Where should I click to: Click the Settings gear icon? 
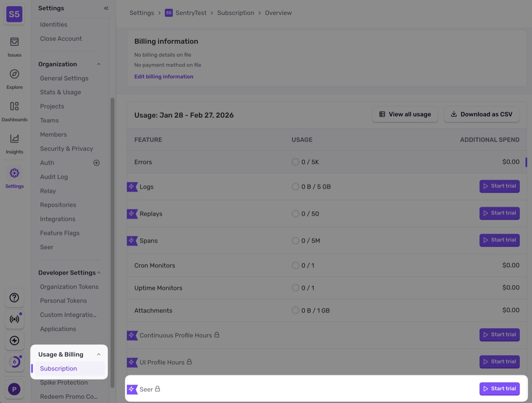14,174
